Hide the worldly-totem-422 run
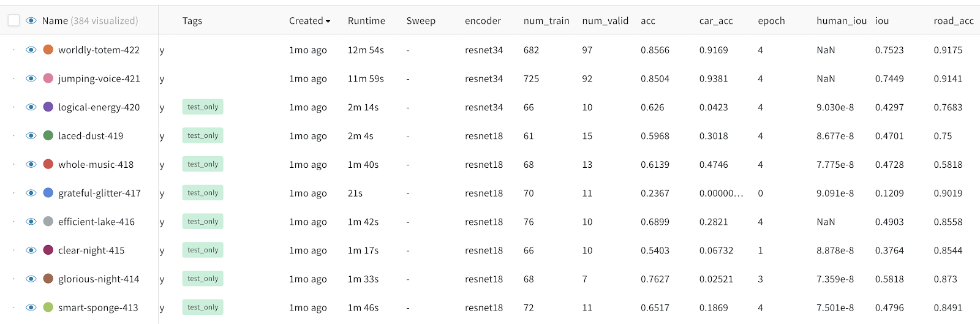980x324 pixels. (x=31, y=50)
